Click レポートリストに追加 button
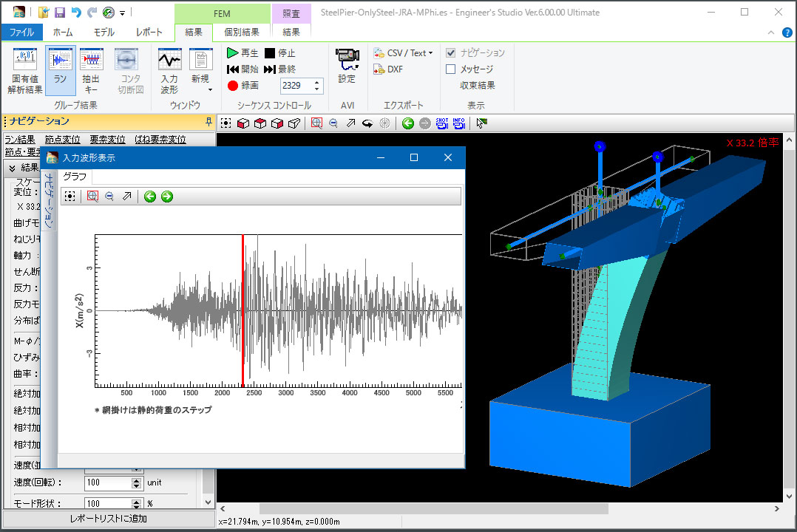The height and width of the screenshot is (532, 797). (x=108, y=519)
